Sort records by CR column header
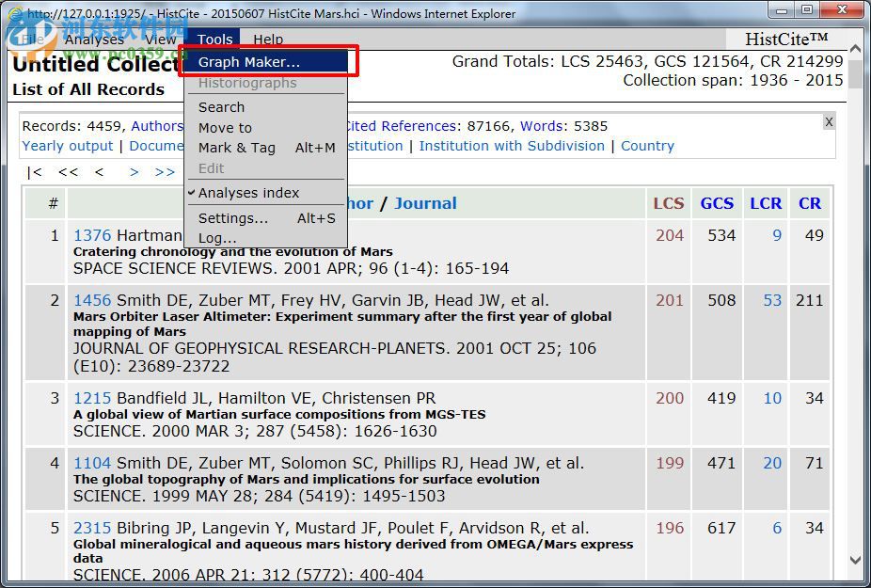Image resolution: width=871 pixels, height=588 pixels. (809, 203)
